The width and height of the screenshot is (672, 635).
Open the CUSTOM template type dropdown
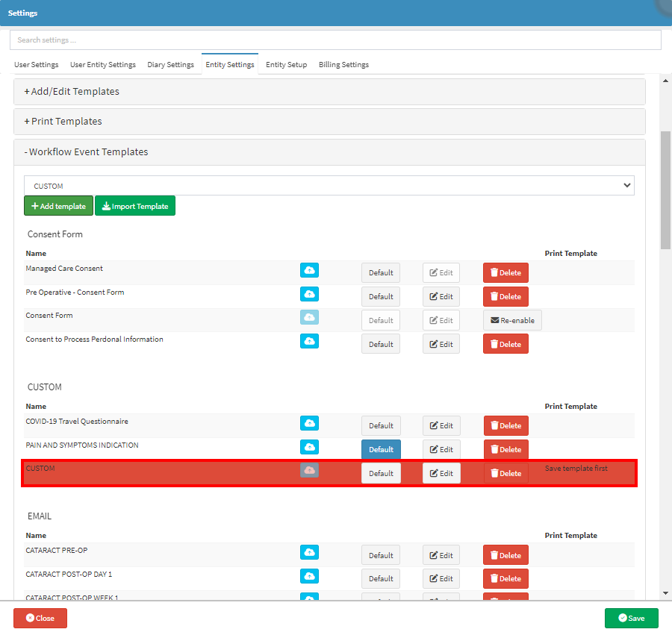[329, 186]
